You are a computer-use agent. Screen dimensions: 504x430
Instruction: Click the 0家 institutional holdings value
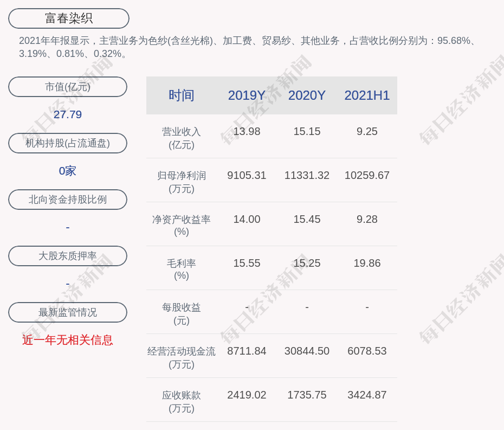coord(68,171)
